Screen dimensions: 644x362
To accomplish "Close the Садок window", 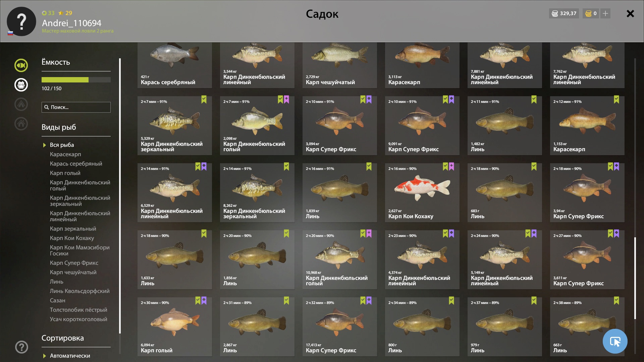I will point(630,13).
